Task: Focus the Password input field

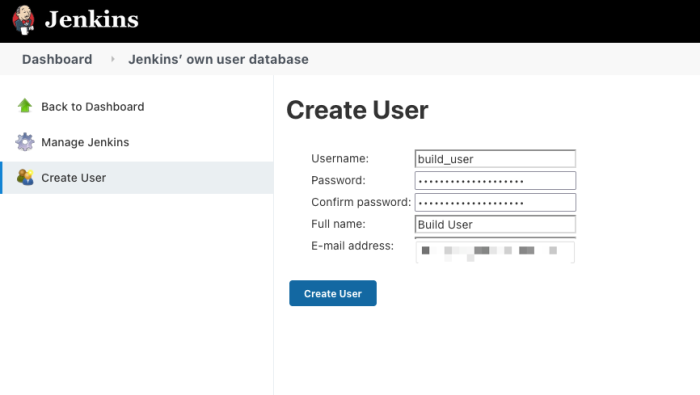Action: 495,181
